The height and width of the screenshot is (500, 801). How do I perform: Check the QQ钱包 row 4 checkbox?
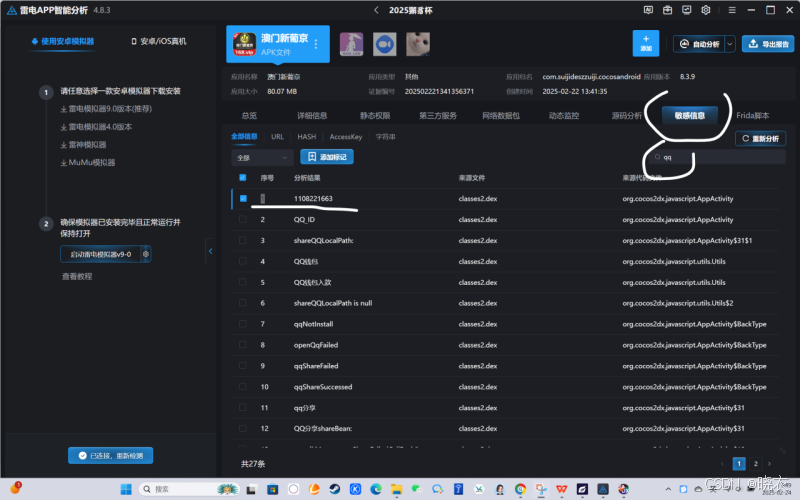243,261
